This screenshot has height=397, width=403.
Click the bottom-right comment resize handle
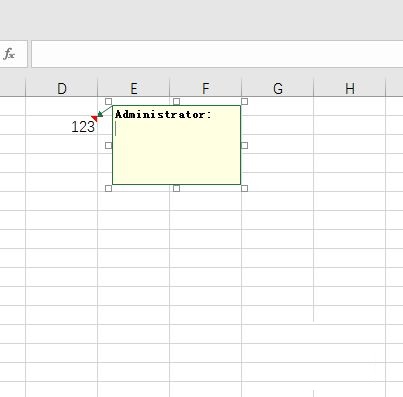244,189
